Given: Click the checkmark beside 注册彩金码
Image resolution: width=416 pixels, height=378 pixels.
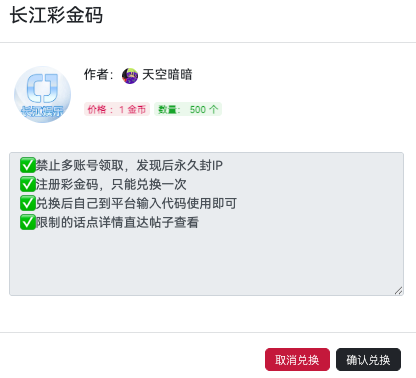Looking at the screenshot, I should pyautogui.click(x=28, y=184).
